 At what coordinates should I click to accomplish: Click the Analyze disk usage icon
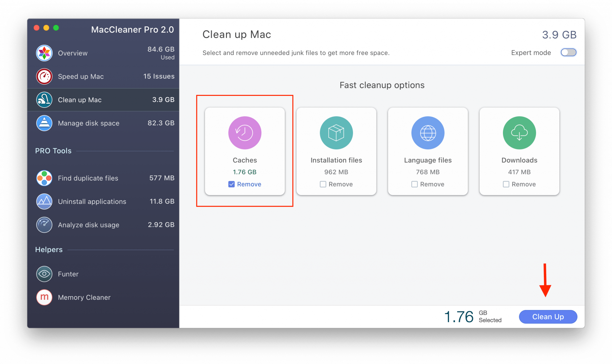(x=45, y=225)
